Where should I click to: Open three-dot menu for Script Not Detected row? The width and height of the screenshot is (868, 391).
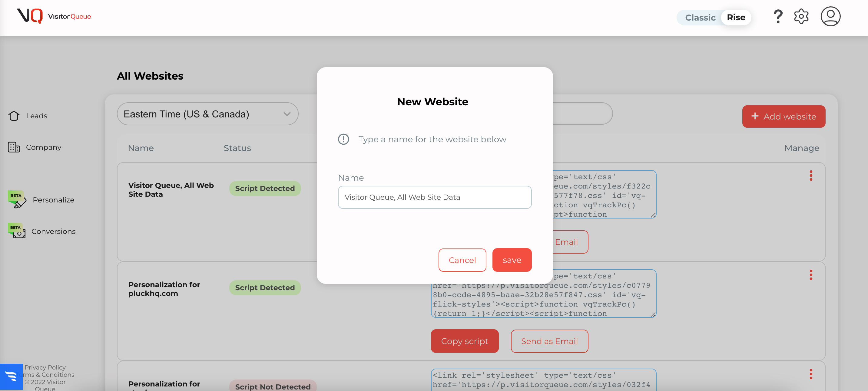click(x=811, y=374)
